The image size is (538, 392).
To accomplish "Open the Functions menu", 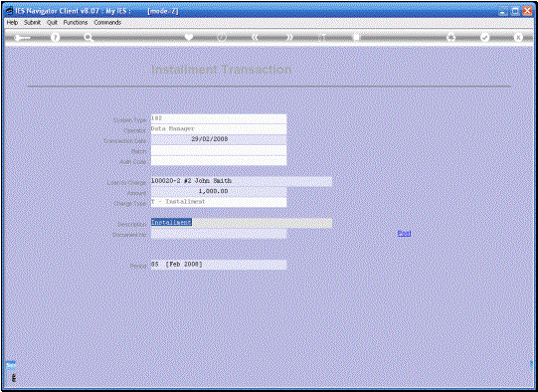I will pos(76,22).
